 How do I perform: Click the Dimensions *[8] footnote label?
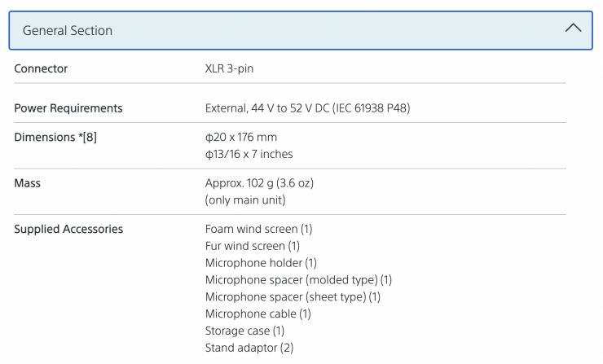57,136
